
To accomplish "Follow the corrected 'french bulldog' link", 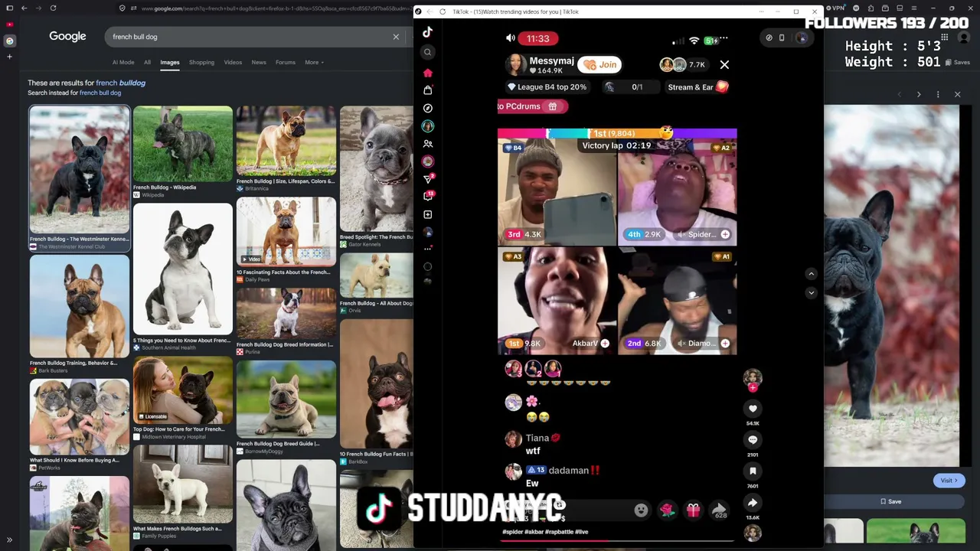I will pyautogui.click(x=120, y=83).
